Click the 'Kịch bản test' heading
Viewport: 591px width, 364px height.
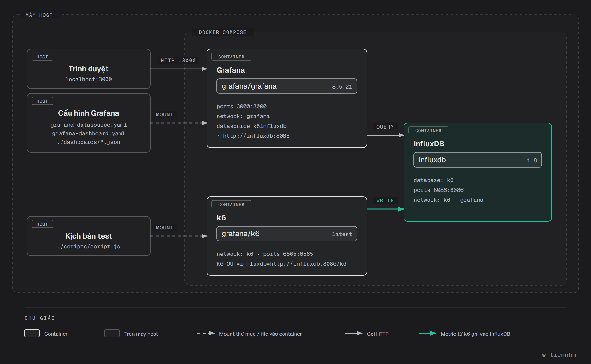coord(89,236)
